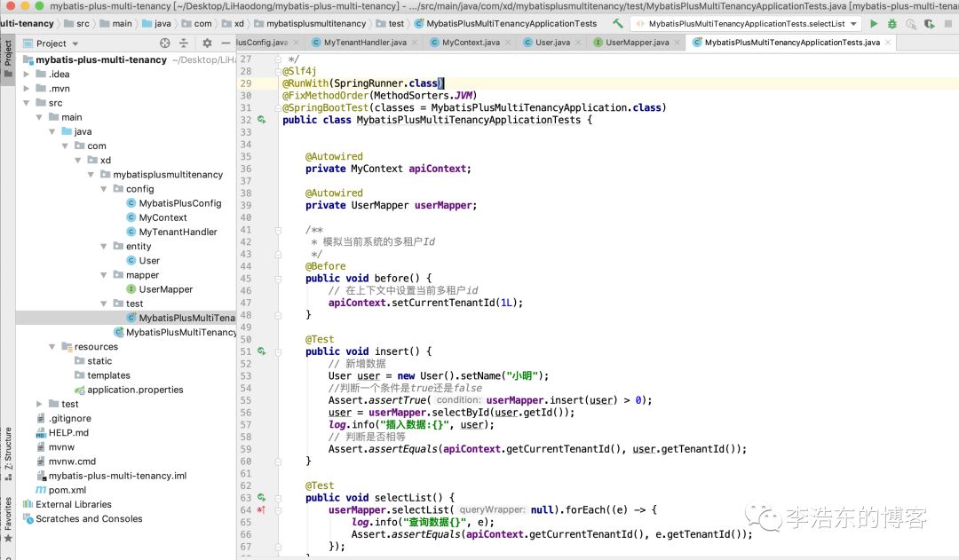The height and width of the screenshot is (560, 959).
Task: Click the lambda gutter marker on line 64
Action: 261,510
